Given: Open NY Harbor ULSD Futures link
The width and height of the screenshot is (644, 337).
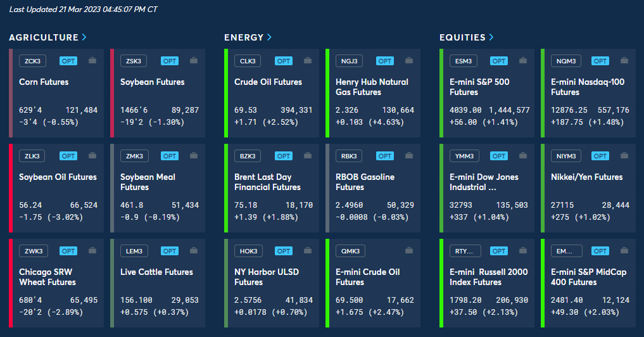Looking at the screenshot, I should (267, 277).
